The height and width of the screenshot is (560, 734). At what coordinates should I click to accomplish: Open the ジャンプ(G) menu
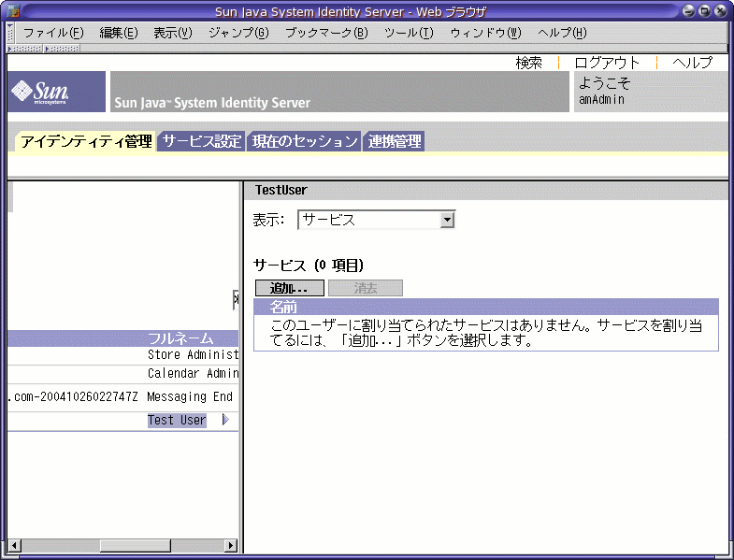[238, 33]
